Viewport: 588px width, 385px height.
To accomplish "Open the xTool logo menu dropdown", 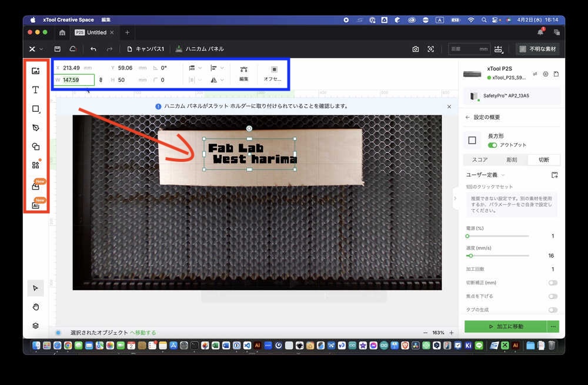I will click(x=36, y=49).
